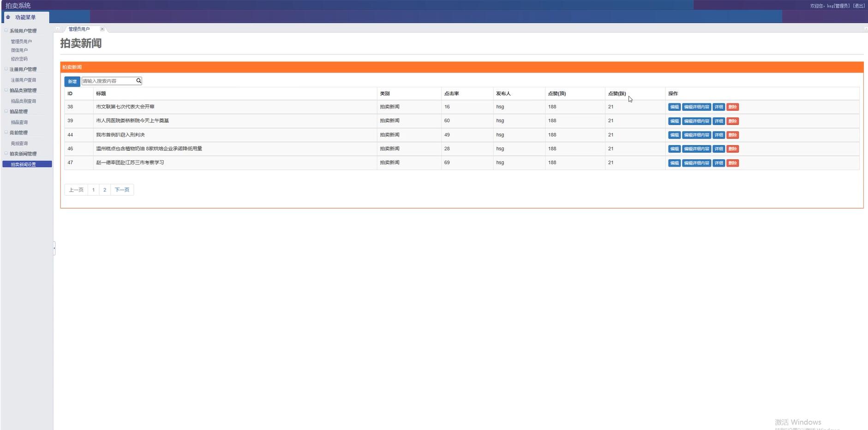Click the 拍卖系统 title at top left
The width and height of the screenshot is (868, 430).
(18, 6)
